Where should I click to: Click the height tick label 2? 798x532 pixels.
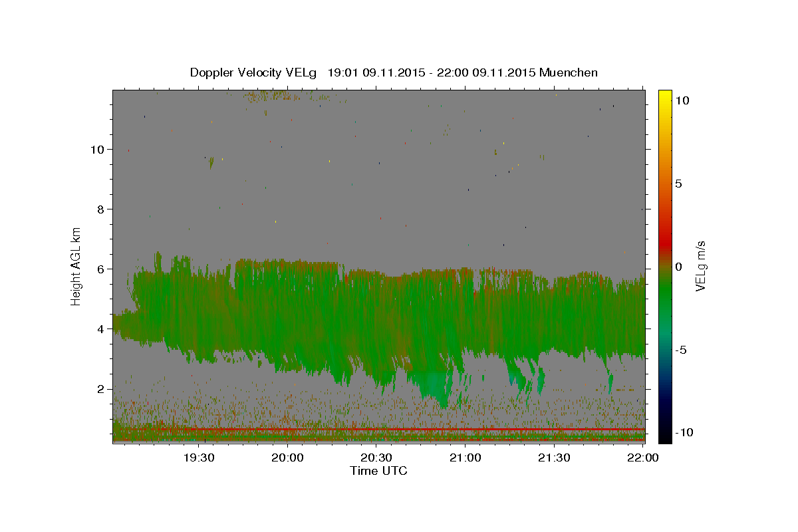coord(100,389)
